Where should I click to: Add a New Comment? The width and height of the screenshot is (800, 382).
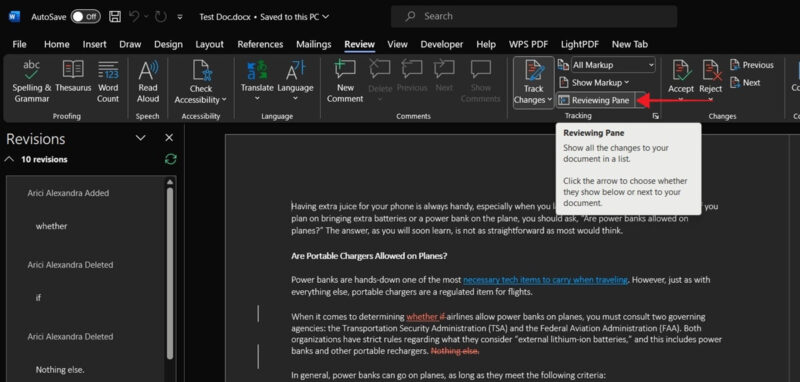345,81
